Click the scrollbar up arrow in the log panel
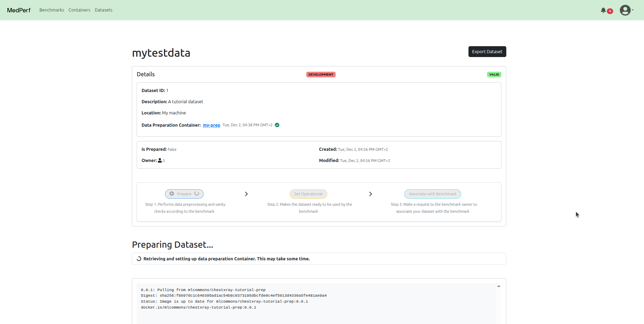The width and height of the screenshot is (644, 324). [499, 286]
